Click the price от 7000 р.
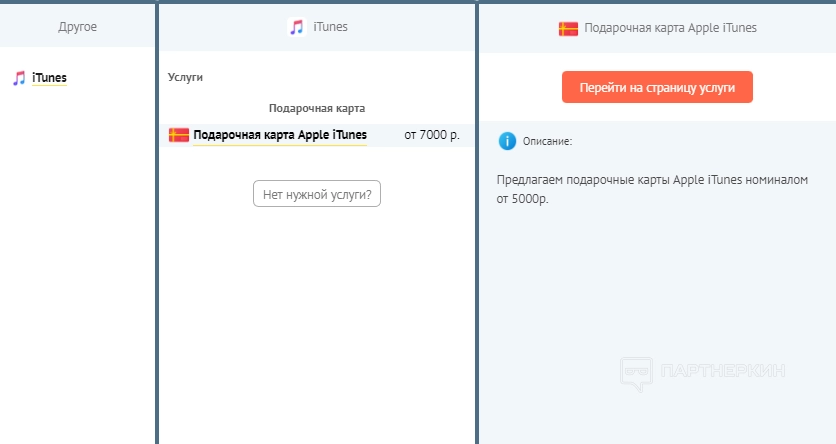The height and width of the screenshot is (444, 836). coord(432,135)
